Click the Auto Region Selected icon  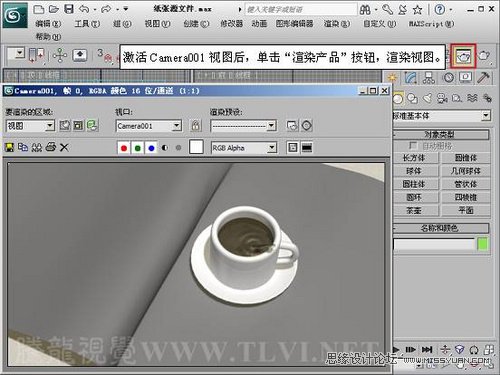tap(78, 126)
